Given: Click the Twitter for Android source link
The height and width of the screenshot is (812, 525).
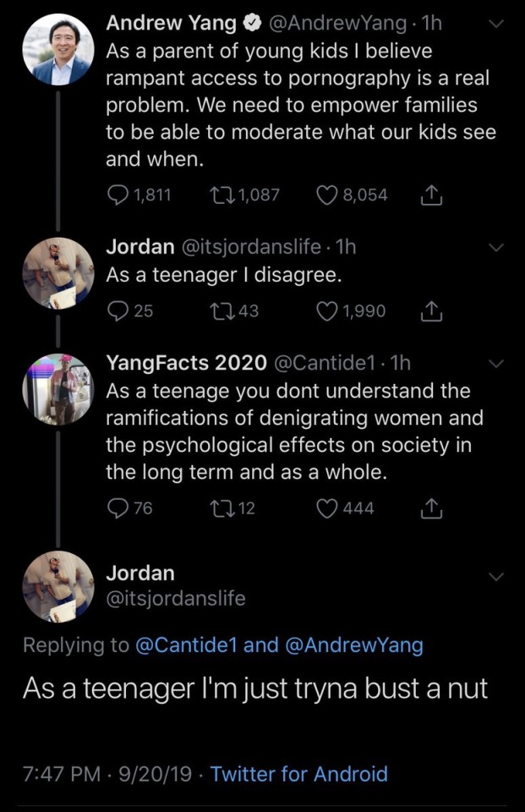Looking at the screenshot, I should point(298,774).
